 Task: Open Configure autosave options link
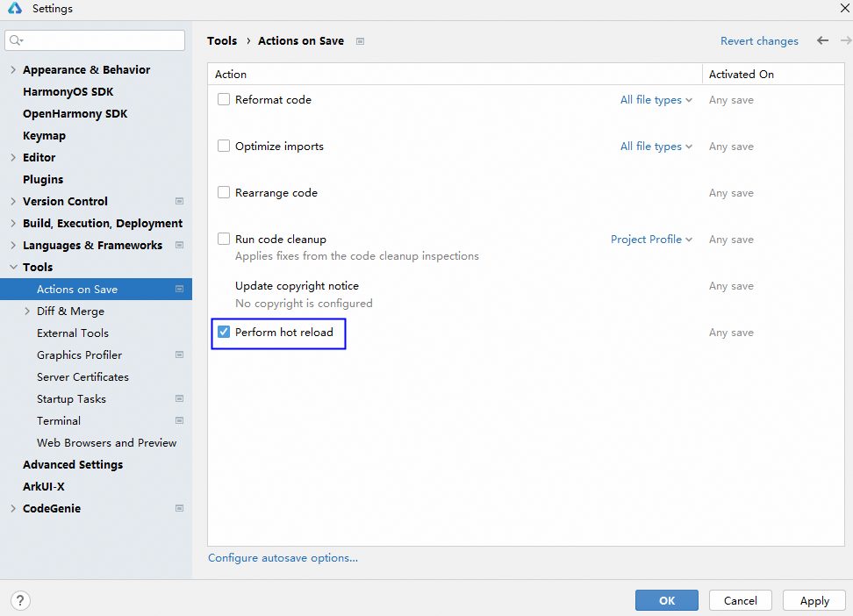coord(283,558)
